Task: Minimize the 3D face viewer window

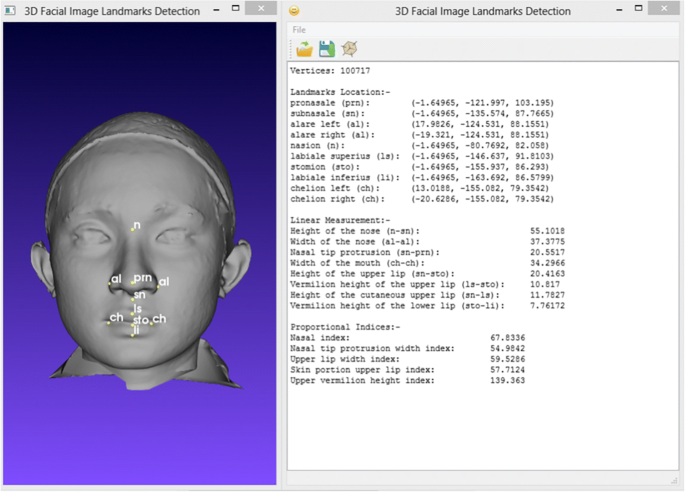Action: pos(214,9)
